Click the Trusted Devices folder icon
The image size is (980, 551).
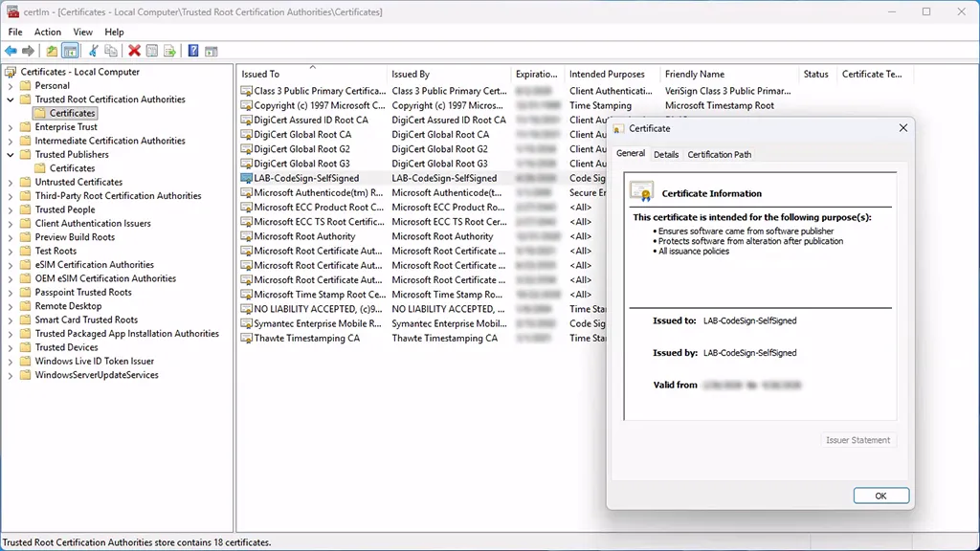(26, 346)
